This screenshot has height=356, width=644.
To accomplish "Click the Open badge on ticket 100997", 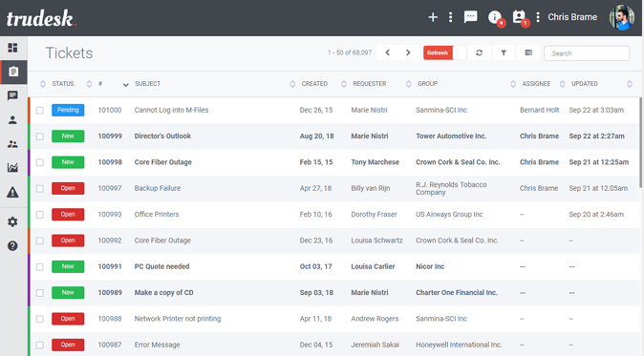I will pyautogui.click(x=68, y=188).
